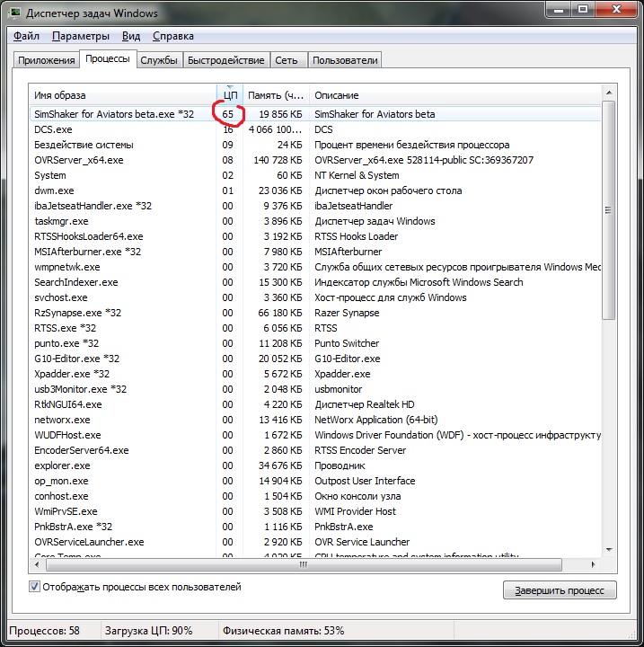This screenshot has width=644, height=647.
Task: Switch to the Процессы tab
Action: [x=108, y=59]
